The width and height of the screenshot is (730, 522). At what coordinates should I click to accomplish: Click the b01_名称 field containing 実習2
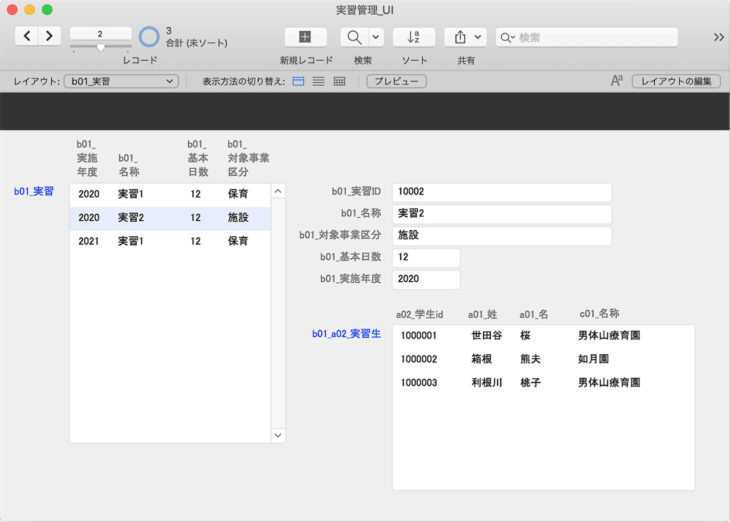coord(501,214)
